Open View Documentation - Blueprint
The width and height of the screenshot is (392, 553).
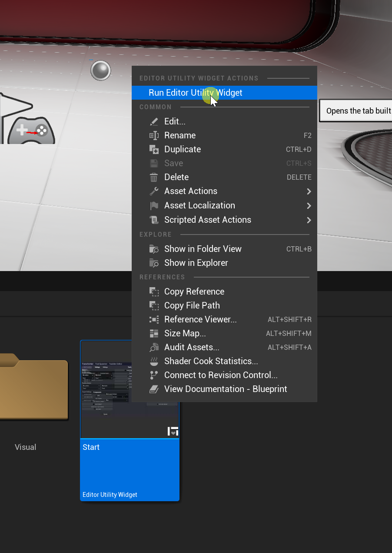[x=225, y=389]
